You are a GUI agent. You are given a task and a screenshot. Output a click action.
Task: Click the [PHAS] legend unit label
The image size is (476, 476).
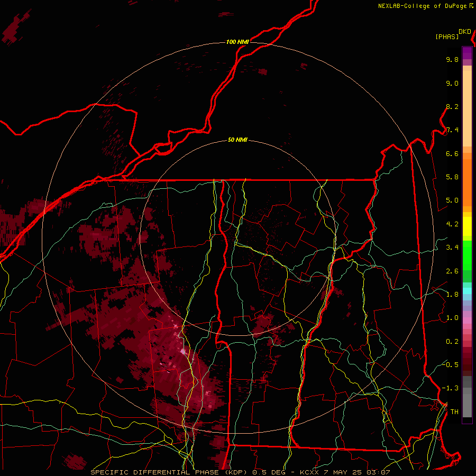(x=447, y=36)
